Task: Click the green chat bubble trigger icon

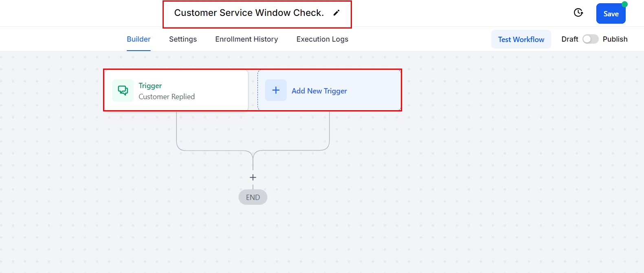Action: pos(123,90)
